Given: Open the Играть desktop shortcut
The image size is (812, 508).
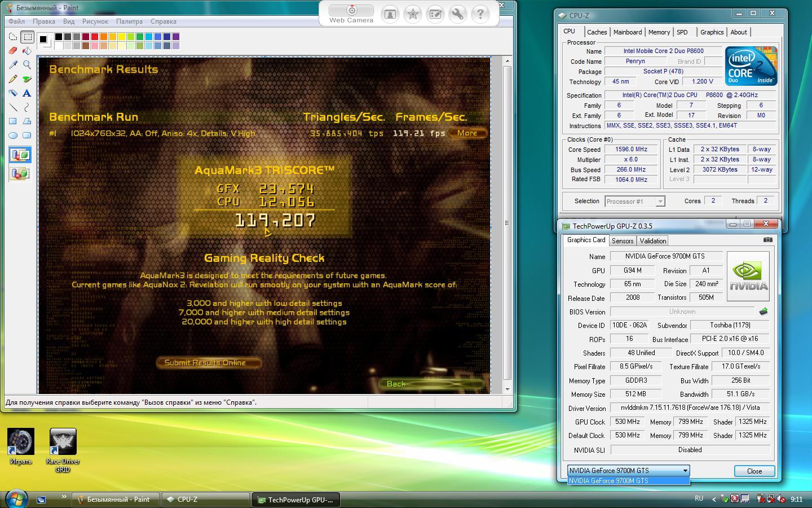Looking at the screenshot, I should point(21,446).
